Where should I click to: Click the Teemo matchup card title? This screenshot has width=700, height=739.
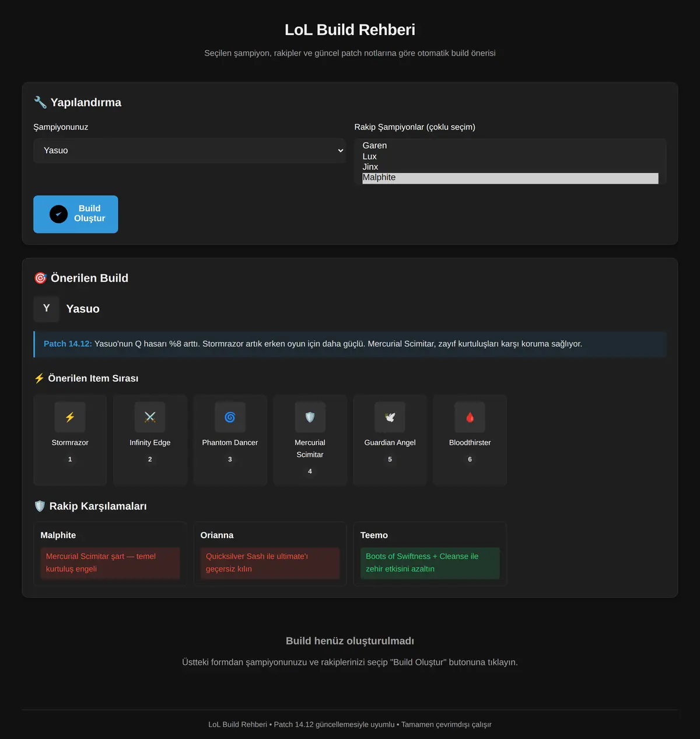374,535
